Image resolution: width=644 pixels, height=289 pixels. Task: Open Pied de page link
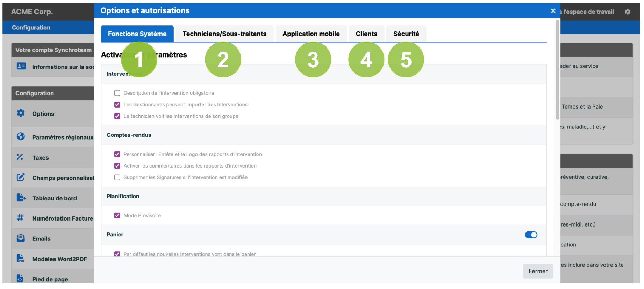(50, 279)
